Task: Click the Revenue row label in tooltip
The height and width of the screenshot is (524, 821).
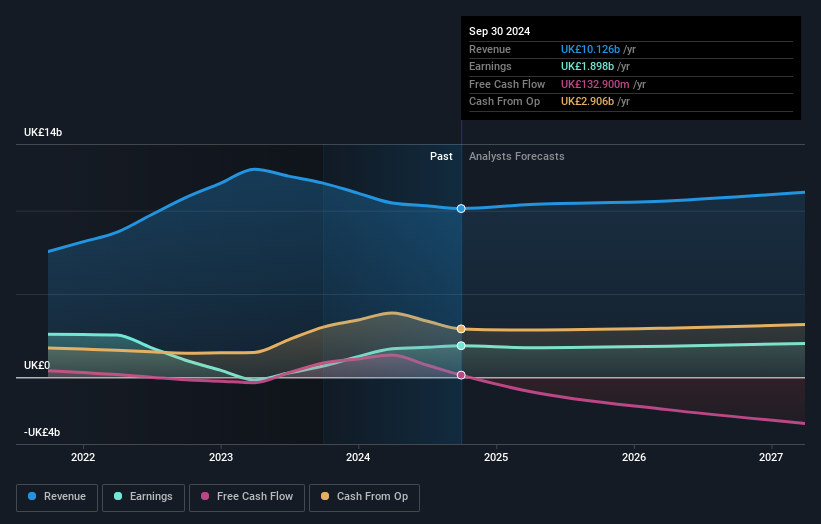Action: [x=490, y=49]
